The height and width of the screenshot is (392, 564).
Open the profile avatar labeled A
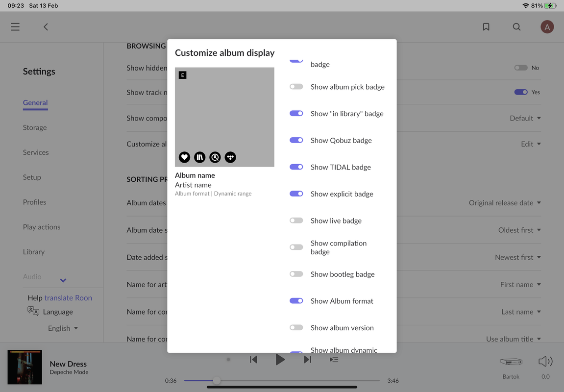click(x=547, y=27)
